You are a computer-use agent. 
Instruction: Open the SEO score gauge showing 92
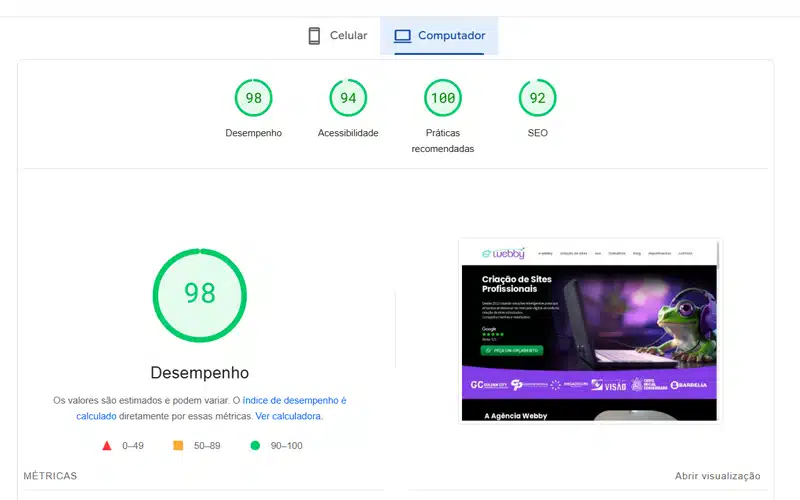537,97
